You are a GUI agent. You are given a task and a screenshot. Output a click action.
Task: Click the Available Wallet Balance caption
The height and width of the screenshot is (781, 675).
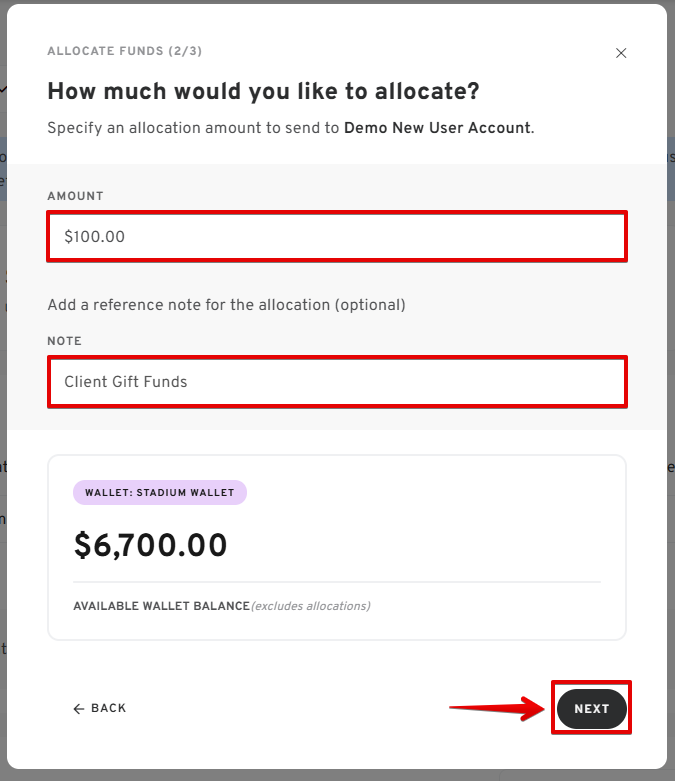click(x=161, y=606)
